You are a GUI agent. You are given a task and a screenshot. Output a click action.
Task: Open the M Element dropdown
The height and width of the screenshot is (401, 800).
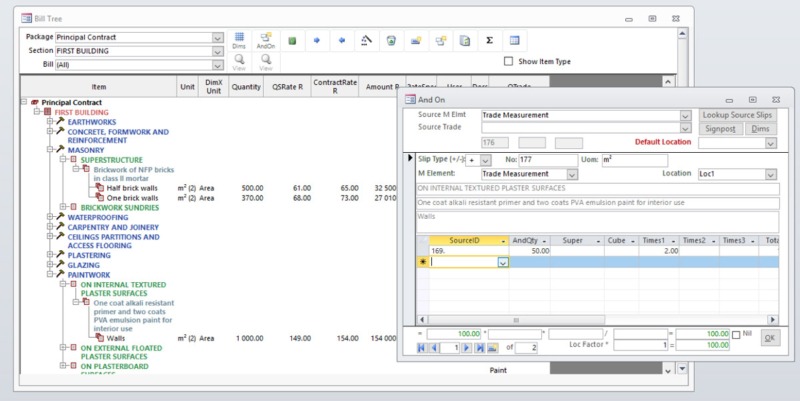(572, 174)
